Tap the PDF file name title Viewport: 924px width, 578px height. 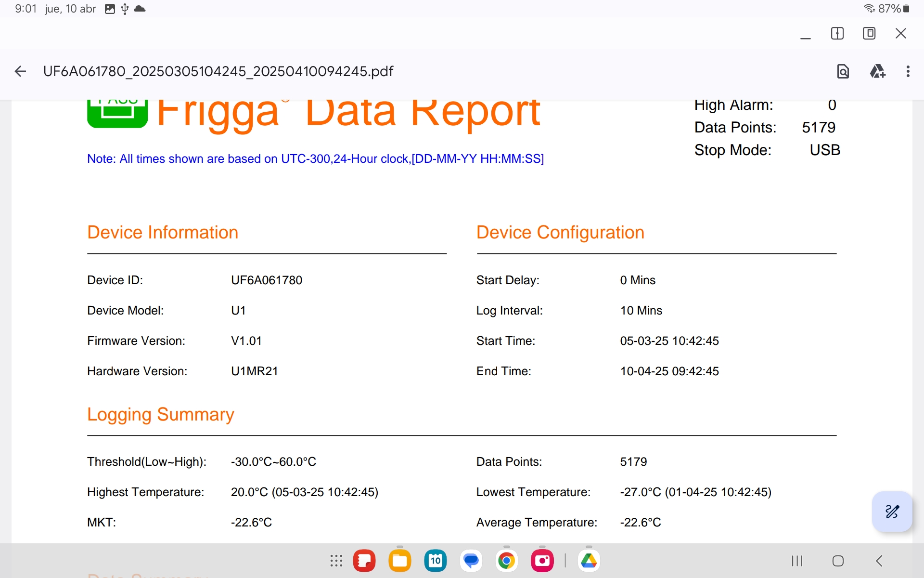click(x=218, y=72)
